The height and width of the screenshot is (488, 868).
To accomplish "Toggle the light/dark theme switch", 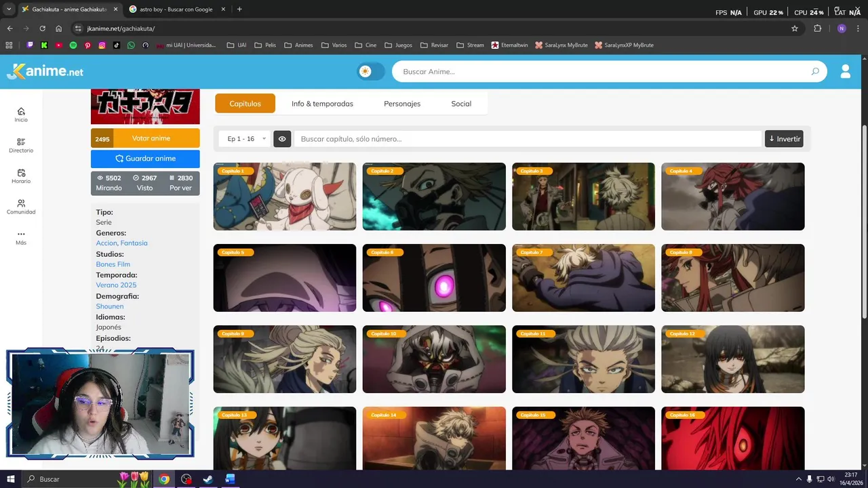I will tap(371, 71).
